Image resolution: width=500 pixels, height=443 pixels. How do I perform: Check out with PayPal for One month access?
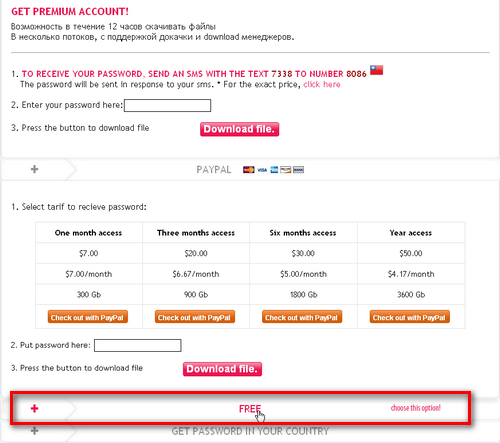coord(87,317)
